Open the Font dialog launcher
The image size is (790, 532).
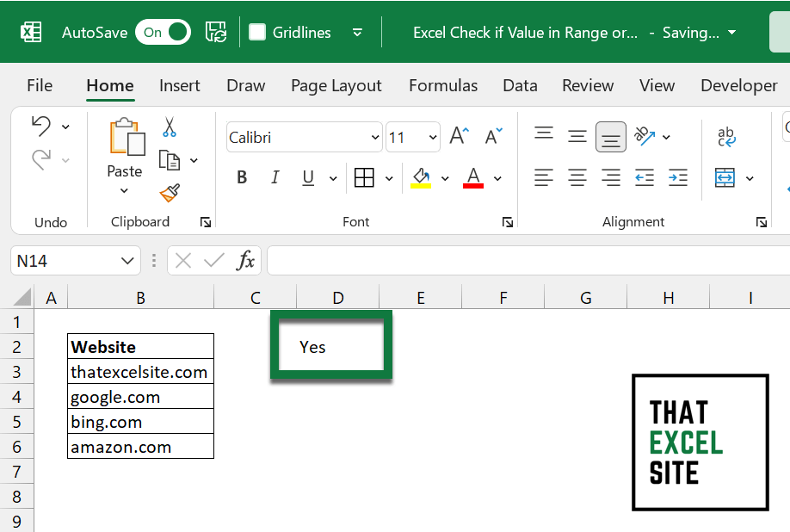click(507, 221)
